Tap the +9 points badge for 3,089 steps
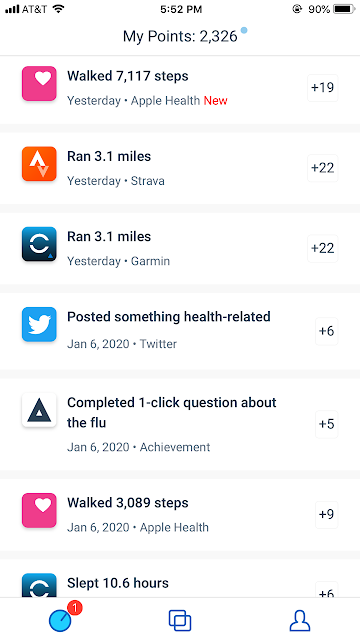Viewport: 360px width, 640px height. tap(327, 514)
